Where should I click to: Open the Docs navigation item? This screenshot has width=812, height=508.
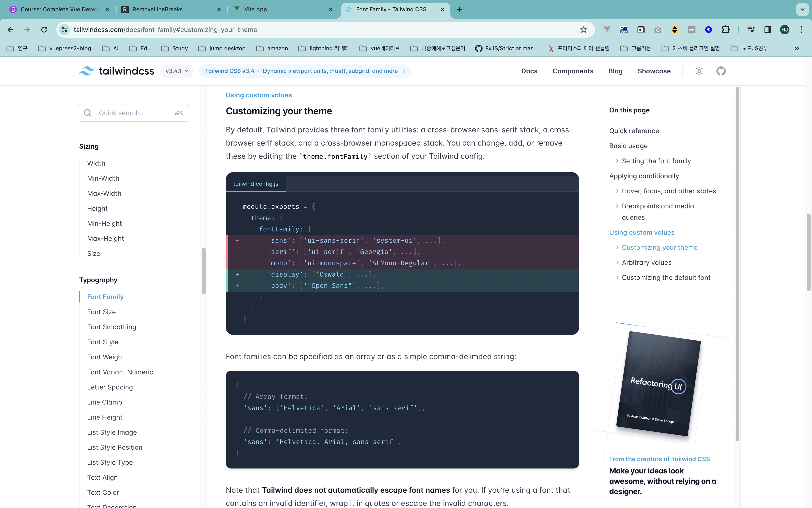click(x=529, y=71)
